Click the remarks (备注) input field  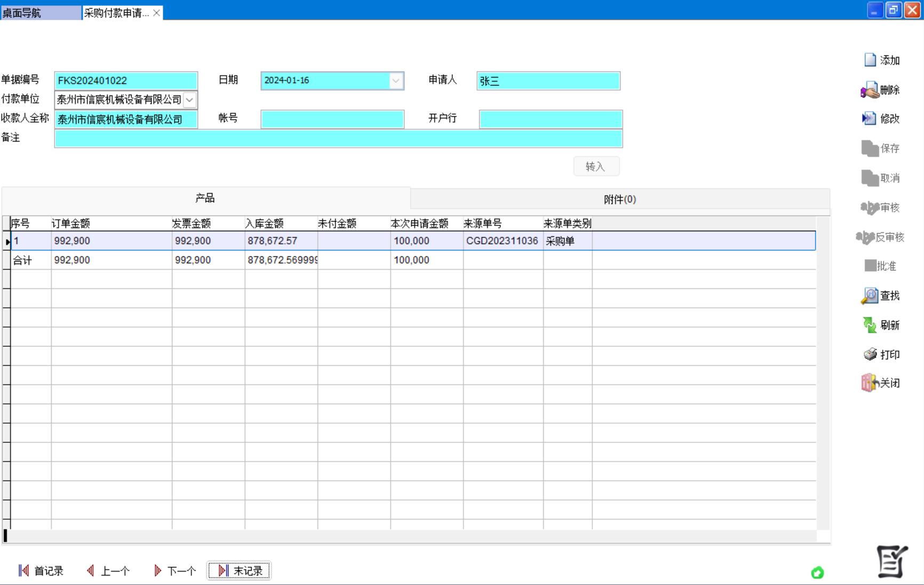[338, 139]
